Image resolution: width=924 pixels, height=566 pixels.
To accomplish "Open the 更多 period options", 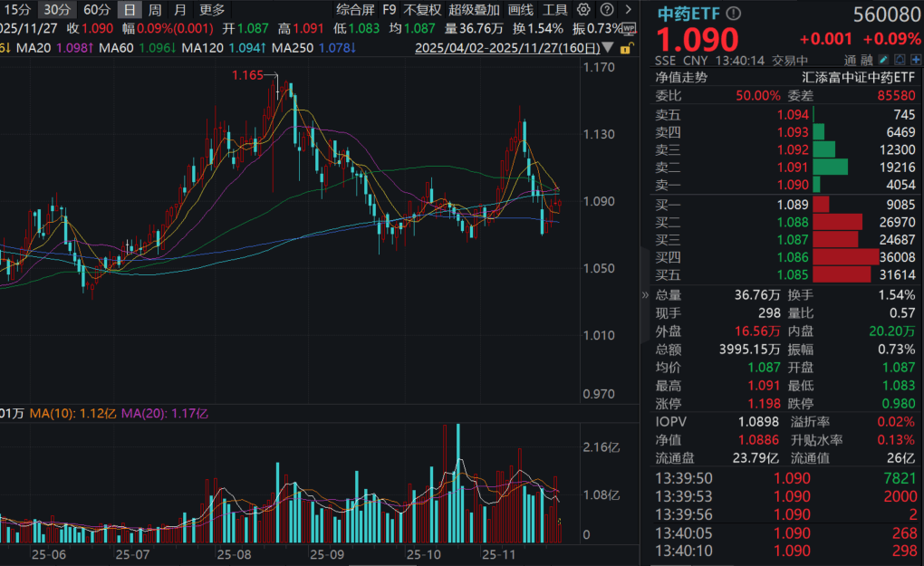I will tap(212, 10).
